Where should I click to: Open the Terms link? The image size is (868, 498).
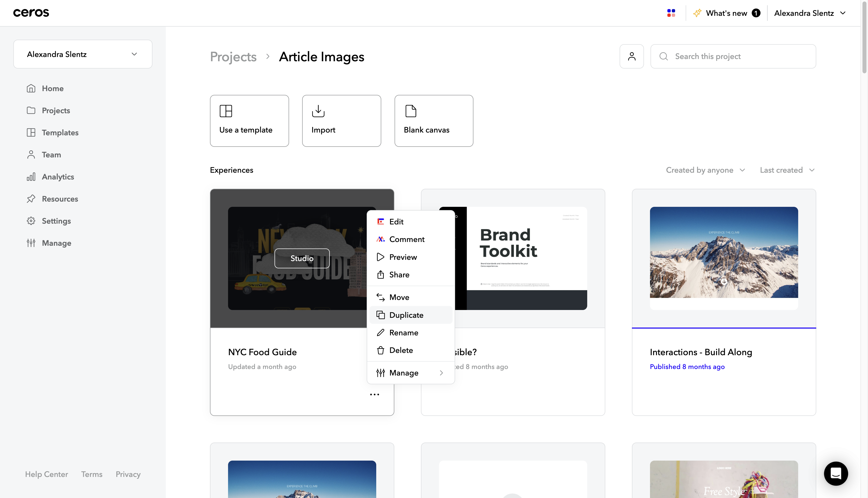tap(92, 474)
